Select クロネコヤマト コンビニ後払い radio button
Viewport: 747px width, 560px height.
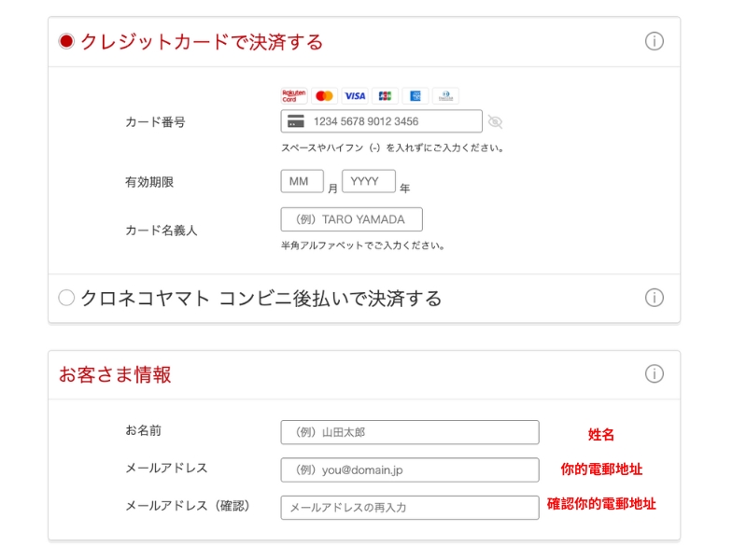(x=66, y=298)
